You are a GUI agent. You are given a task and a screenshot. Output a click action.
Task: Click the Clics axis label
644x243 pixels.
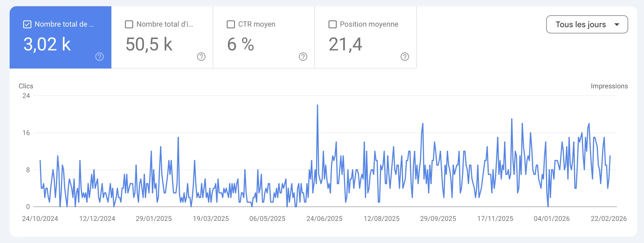[x=26, y=86]
